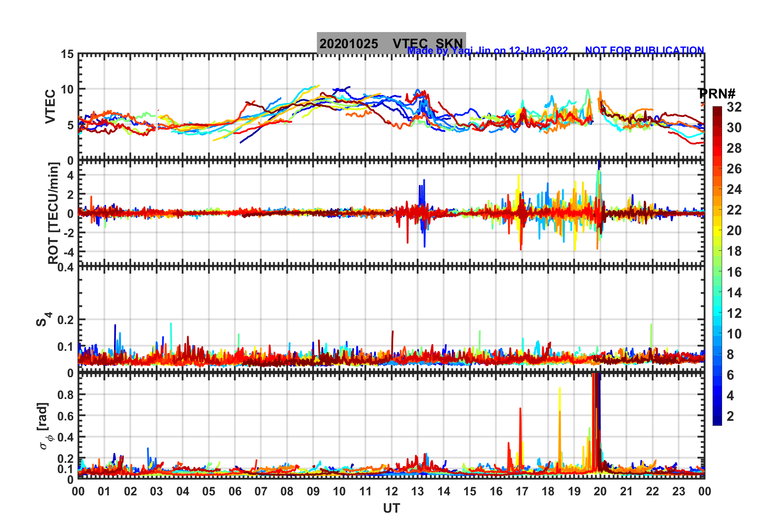The width and height of the screenshot is (783, 532).
Task: Select the colorbar tick label "6"
Action: pos(730,375)
